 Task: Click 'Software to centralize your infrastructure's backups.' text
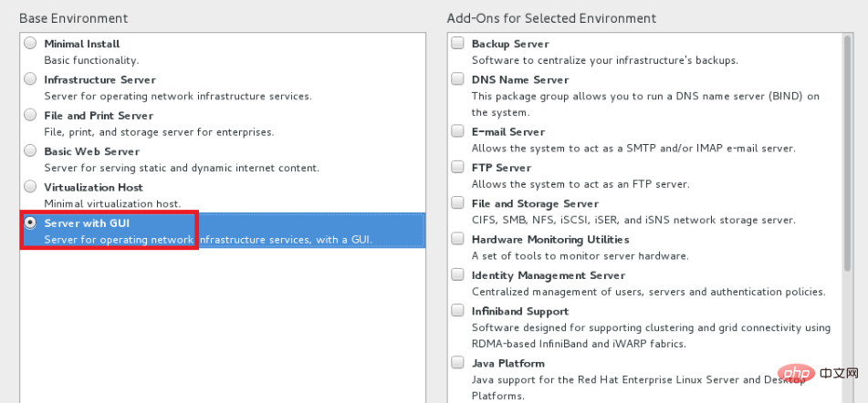pyautogui.click(x=604, y=60)
